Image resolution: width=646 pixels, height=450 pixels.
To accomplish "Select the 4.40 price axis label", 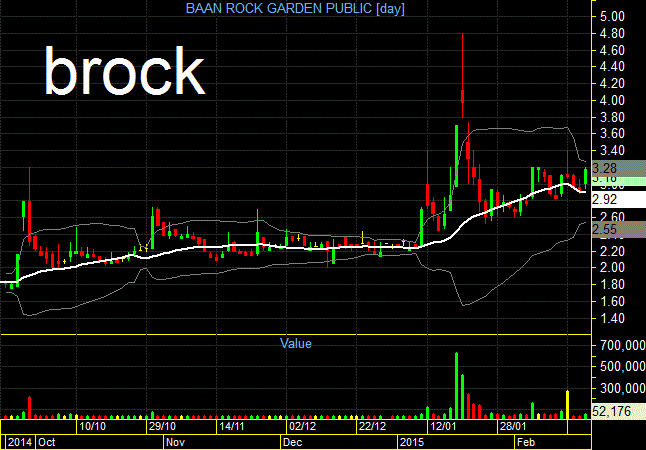I will click(613, 67).
